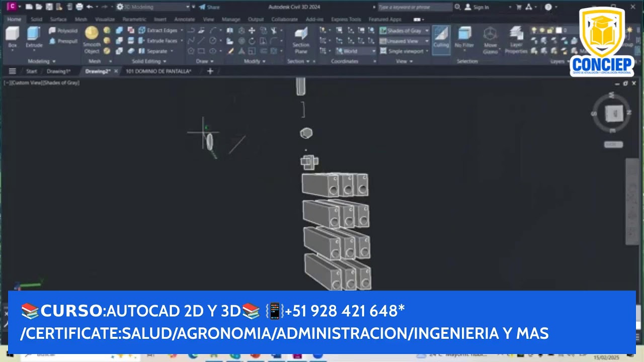644x362 pixels.
Task: Open Layer Properties manager
Action: point(516,40)
